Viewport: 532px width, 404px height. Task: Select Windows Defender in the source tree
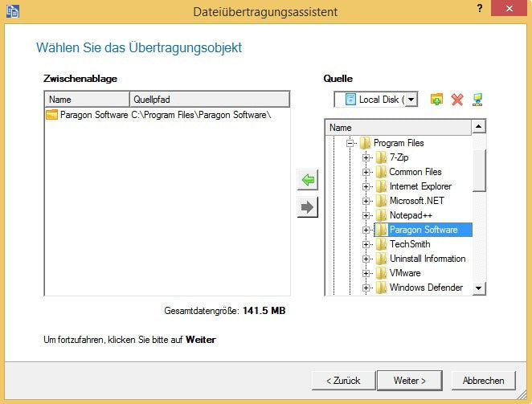click(426, 288)
